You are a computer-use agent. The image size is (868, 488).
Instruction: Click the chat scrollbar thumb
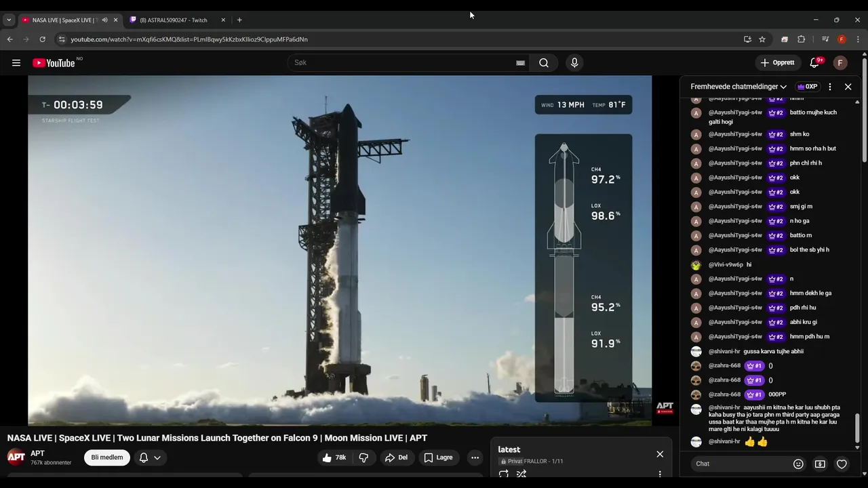click(x=857, y=428)
